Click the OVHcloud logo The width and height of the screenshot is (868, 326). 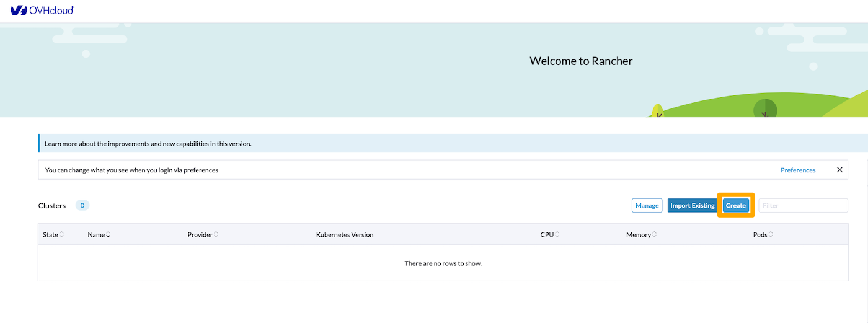pos(42,11)
